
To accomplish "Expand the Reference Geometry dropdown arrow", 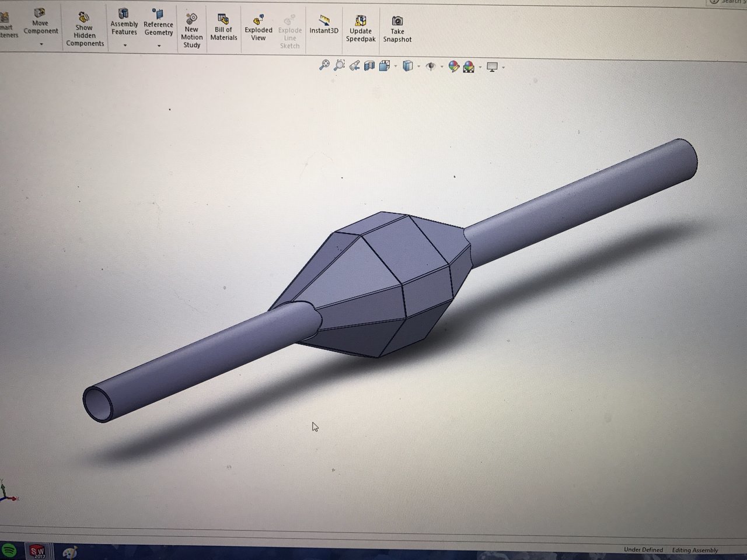I will click(x=159, y=45).
